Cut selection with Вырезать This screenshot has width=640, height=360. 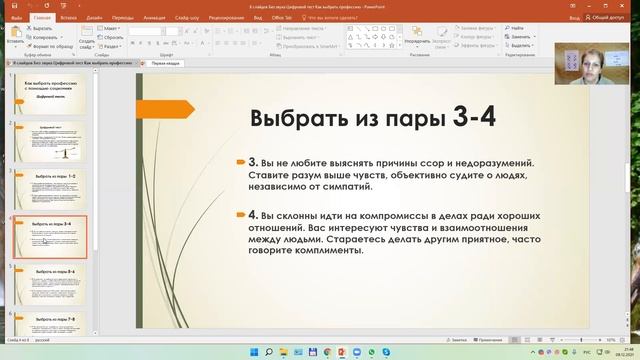(40, 28)
